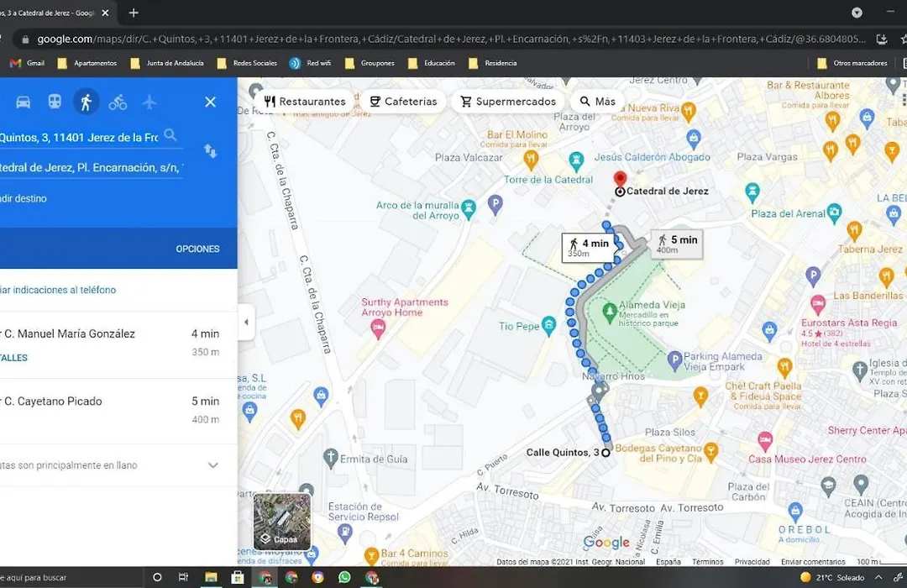Edit the origin field 'Quintos, 3, 11401 Jerez'
Screen dimensions: 907x588
[x=79, y=138]
